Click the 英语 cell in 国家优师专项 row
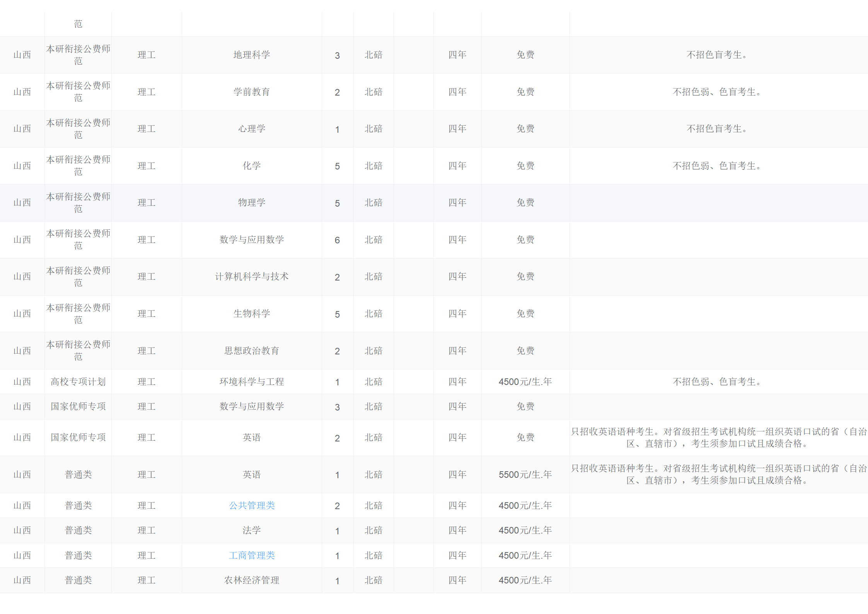Viewport: 868px width, 614px height. [252, 437]
